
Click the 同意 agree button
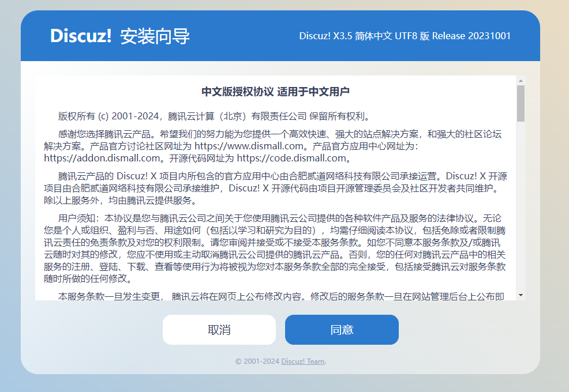click(342, 330)
